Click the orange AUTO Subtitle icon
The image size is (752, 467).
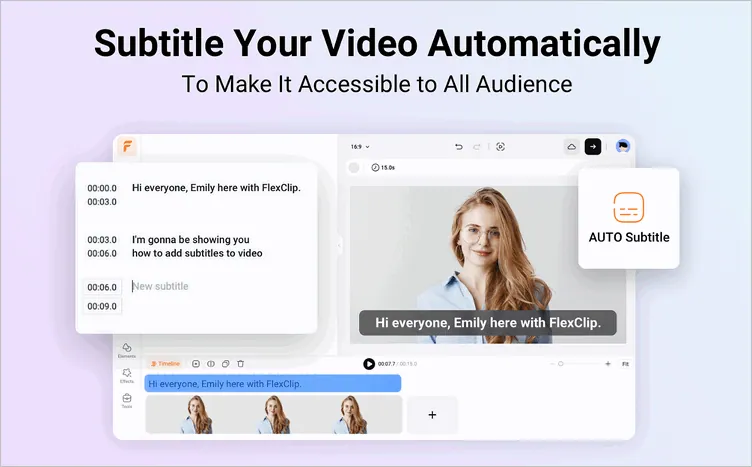[x=628, y=207]
